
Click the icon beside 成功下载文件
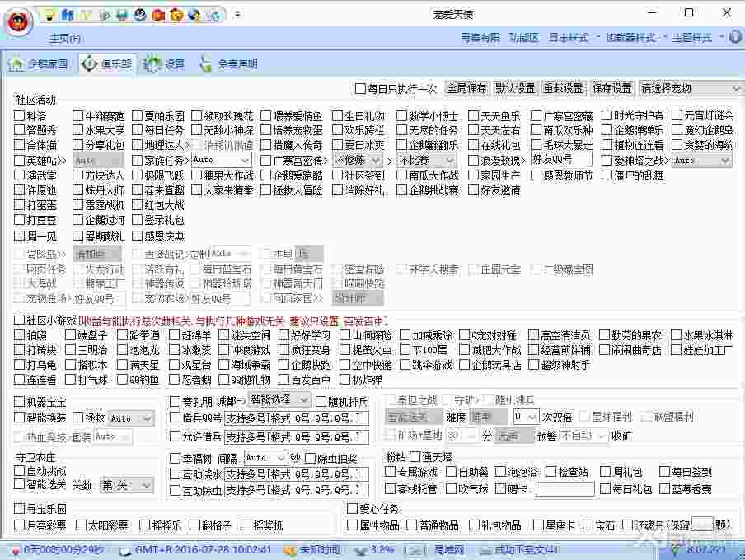[x=485, y=550]
